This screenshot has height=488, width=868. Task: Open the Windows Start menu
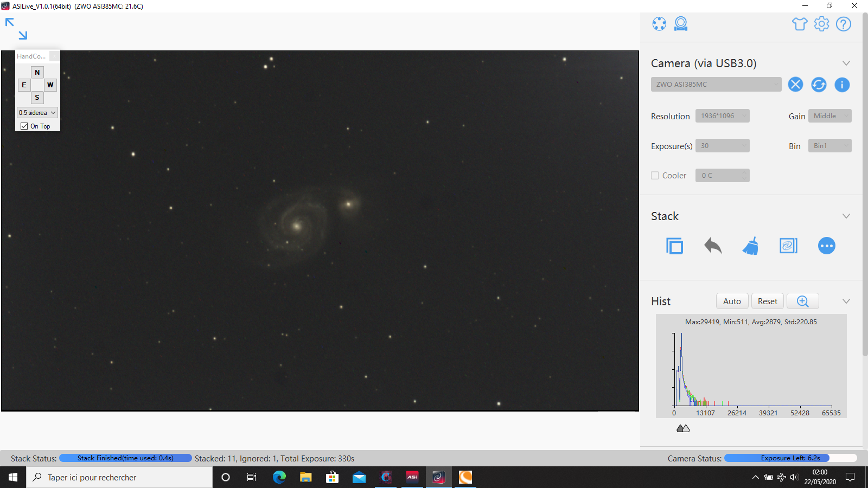tap(13, 477)
